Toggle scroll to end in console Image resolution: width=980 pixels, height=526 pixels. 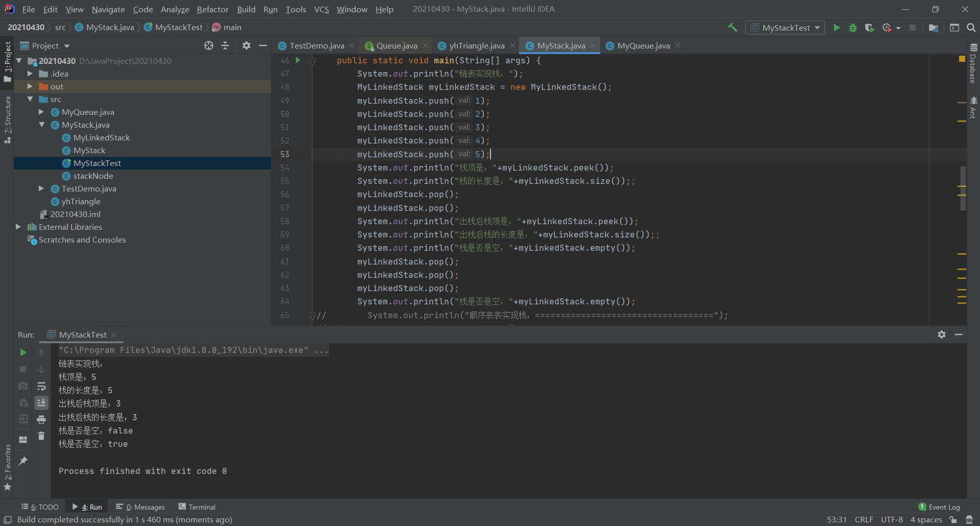click(41, 403)
